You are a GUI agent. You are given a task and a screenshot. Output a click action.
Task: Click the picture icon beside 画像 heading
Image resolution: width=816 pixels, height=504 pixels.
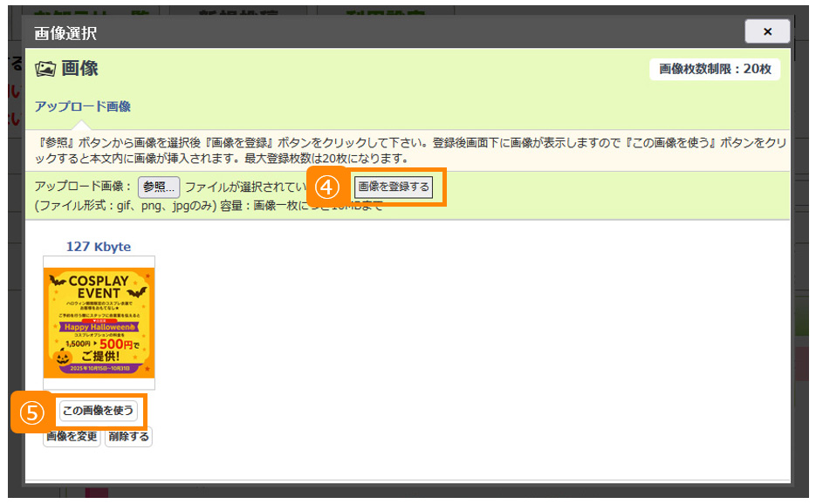(x=45, y=69)
